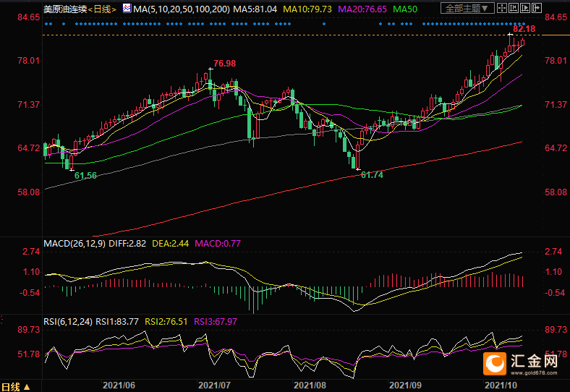Click the 64.72 label on left price axis
Viewport: 570px width, 392px height.
(x=29, y=148)
